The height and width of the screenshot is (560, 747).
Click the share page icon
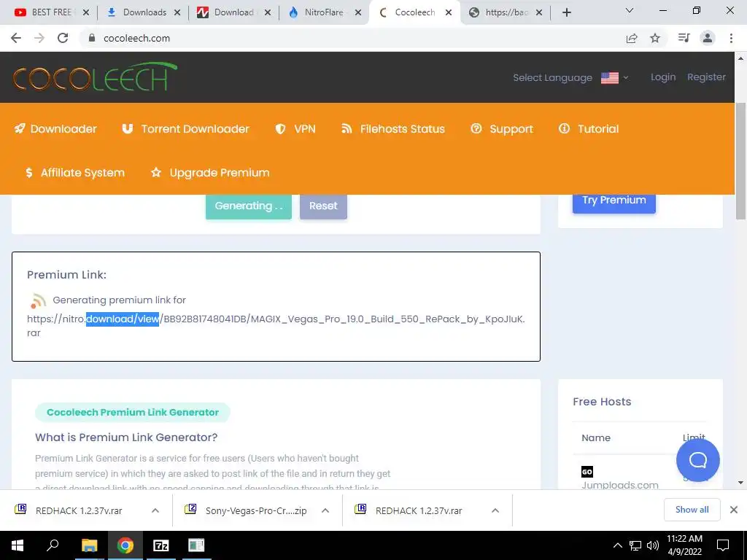632,38
